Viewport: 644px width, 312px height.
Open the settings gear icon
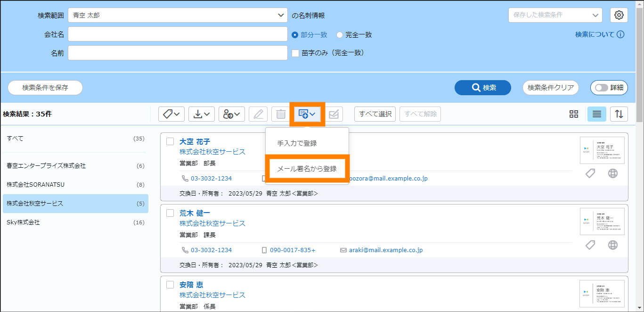point(619,15)
